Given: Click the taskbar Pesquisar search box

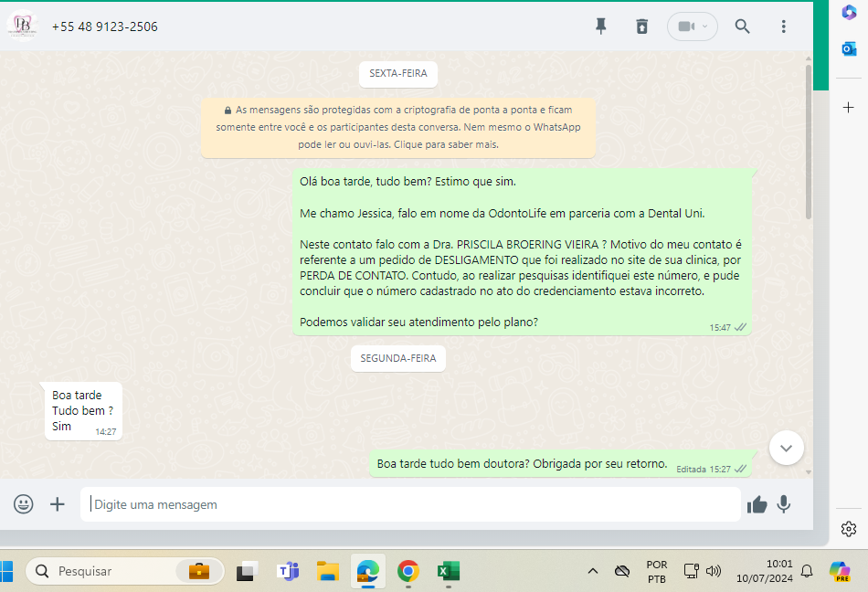Looking at the screenshot, I should [x=125, y=571].
